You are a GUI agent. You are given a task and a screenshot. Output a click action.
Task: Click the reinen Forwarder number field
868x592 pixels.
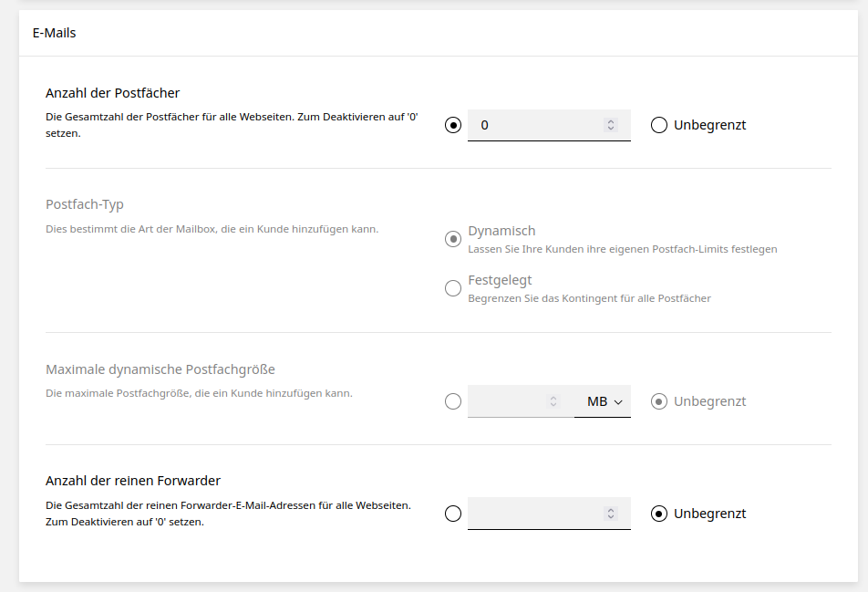(x=533, y=514)
